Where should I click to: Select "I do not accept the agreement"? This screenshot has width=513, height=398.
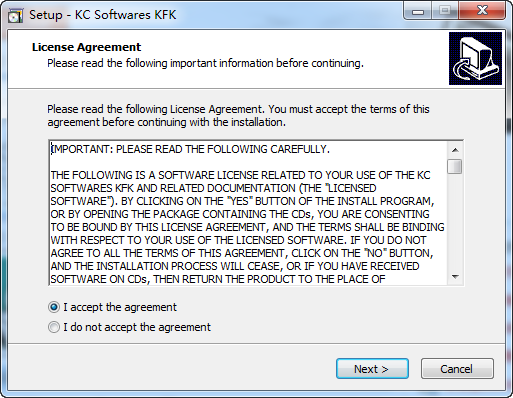tap(54, 327)
